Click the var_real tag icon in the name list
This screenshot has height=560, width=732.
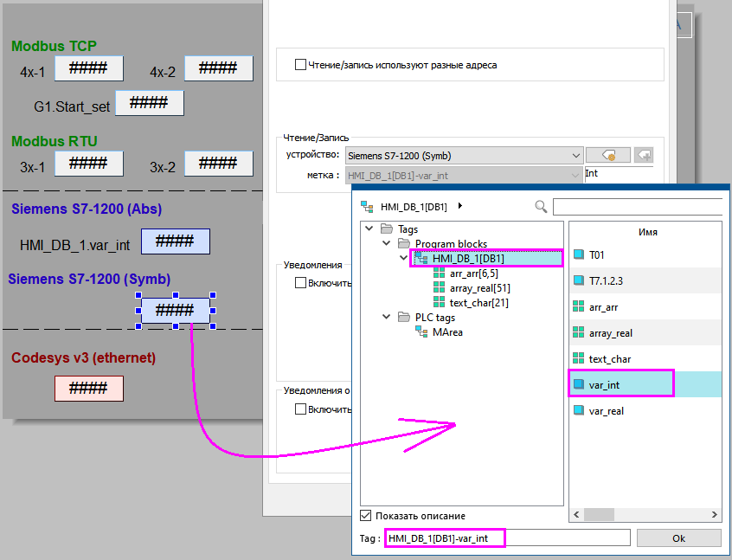(x=578, y=410)
